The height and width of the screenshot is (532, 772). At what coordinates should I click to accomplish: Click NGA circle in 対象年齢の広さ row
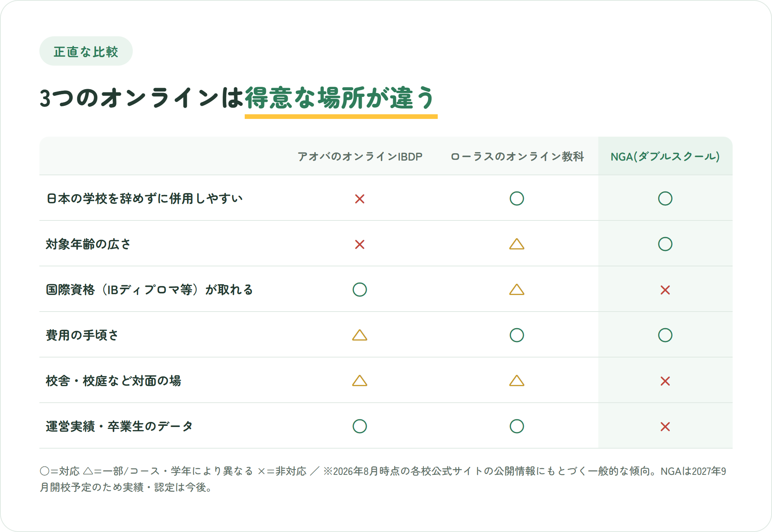(665, 244)
